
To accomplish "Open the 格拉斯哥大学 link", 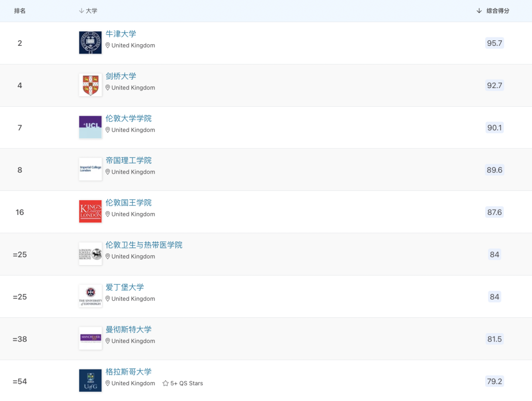I will tap(129, 371).
